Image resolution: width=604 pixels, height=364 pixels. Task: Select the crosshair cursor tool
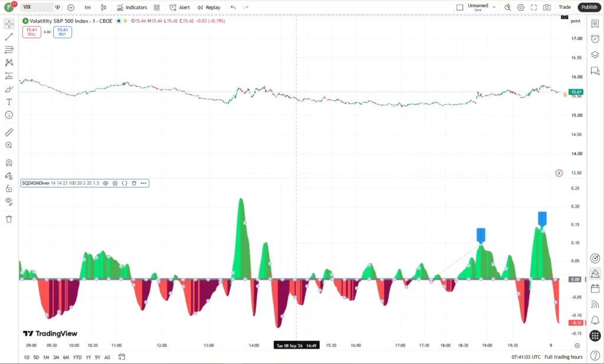click(x=9, y=24)
